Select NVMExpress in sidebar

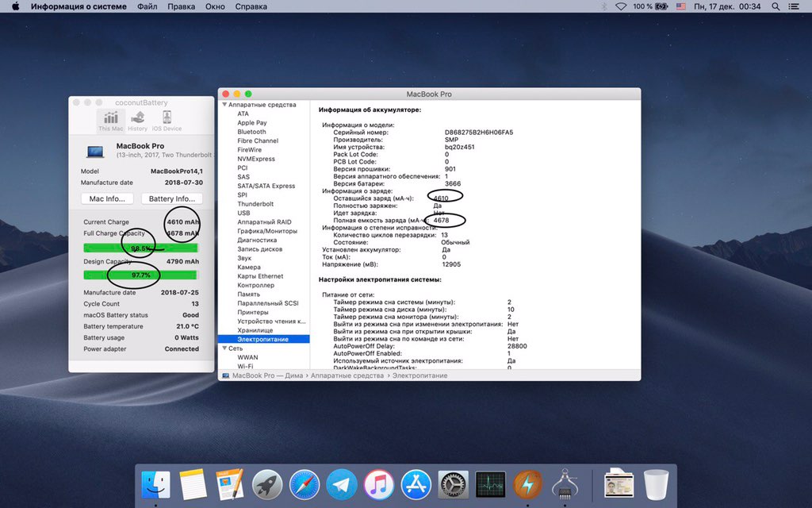click(256, 159)
